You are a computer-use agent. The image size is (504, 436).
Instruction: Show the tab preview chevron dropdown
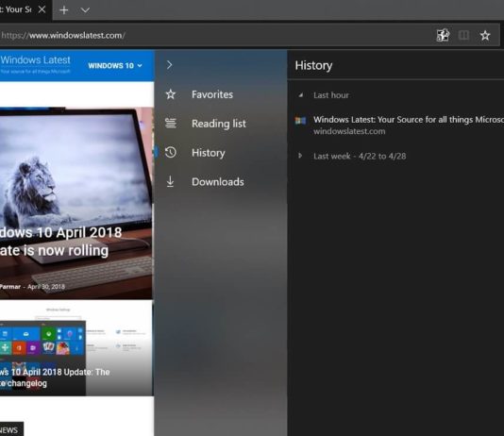85,10
